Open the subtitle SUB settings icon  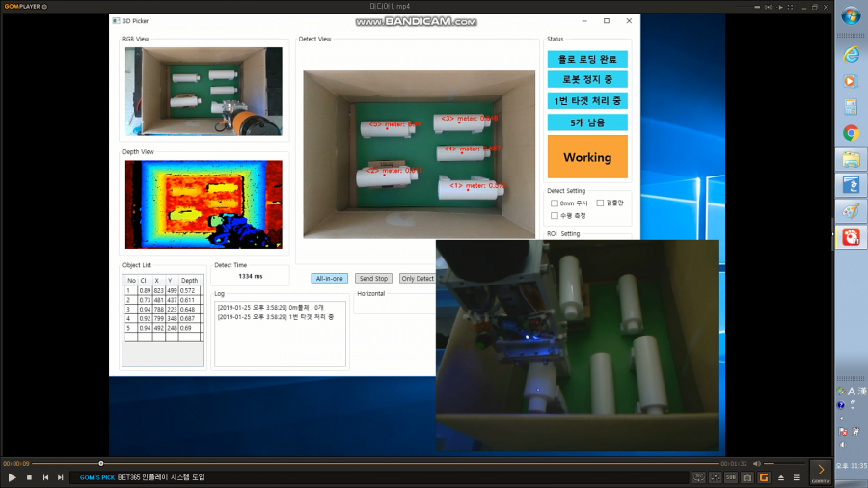pyautogui.click(x=731, y=477)
